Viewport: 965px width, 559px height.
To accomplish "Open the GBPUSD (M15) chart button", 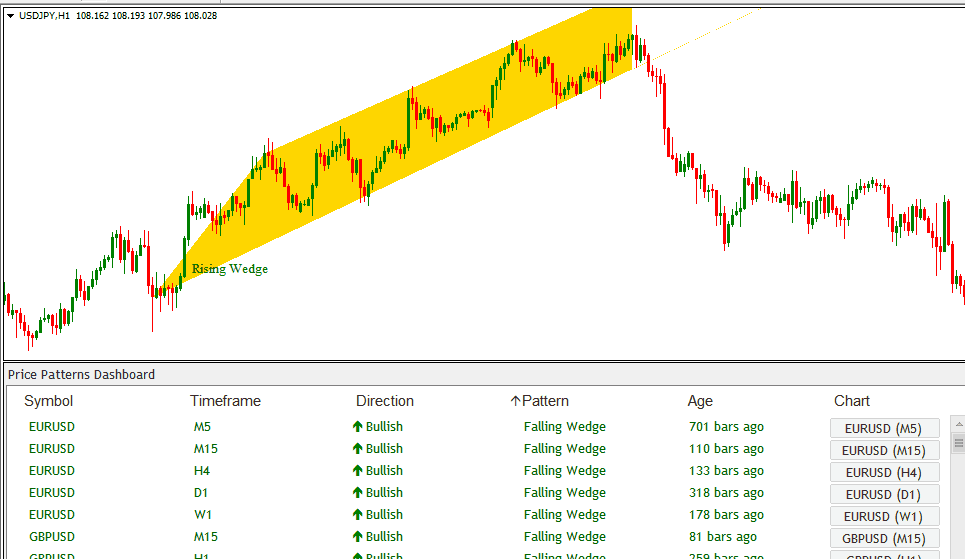I will click(884, 539).
